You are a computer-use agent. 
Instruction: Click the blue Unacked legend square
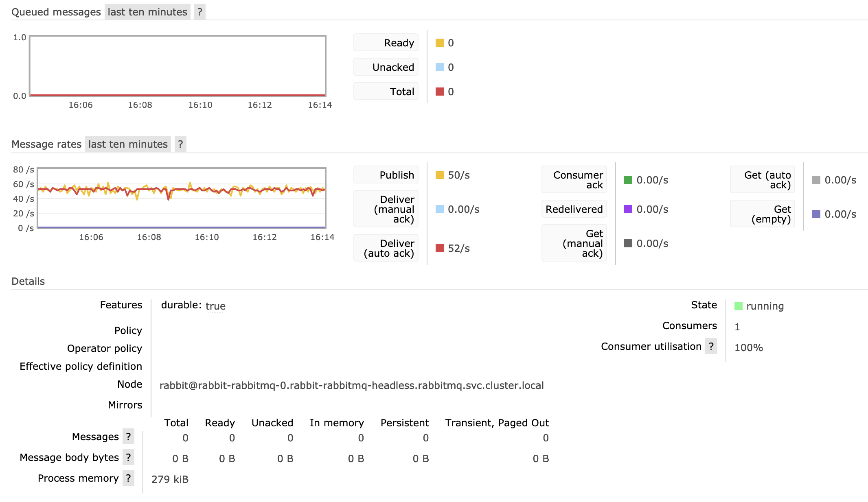(x=439, y=67)
